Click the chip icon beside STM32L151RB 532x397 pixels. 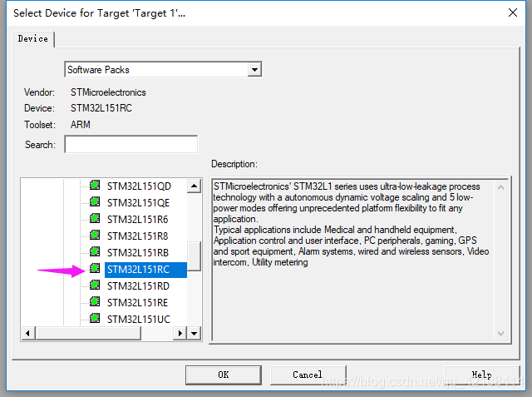tap(95, 251)
